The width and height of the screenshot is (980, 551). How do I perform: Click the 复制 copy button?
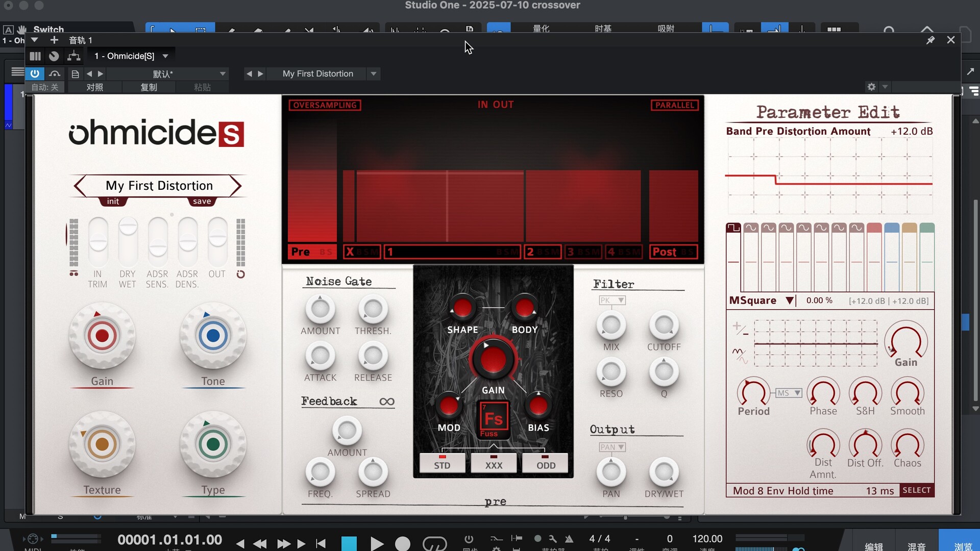[x=149, y=87]
